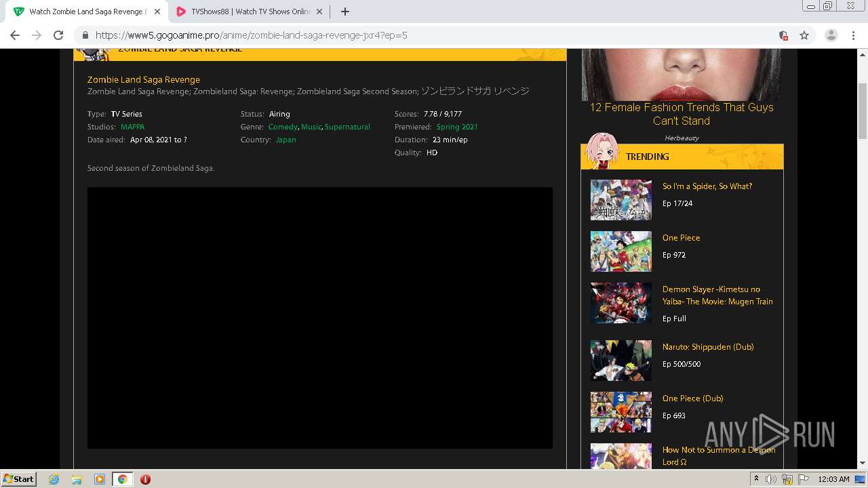Open the red Opera-style taskbar icon

coord(145,479)
